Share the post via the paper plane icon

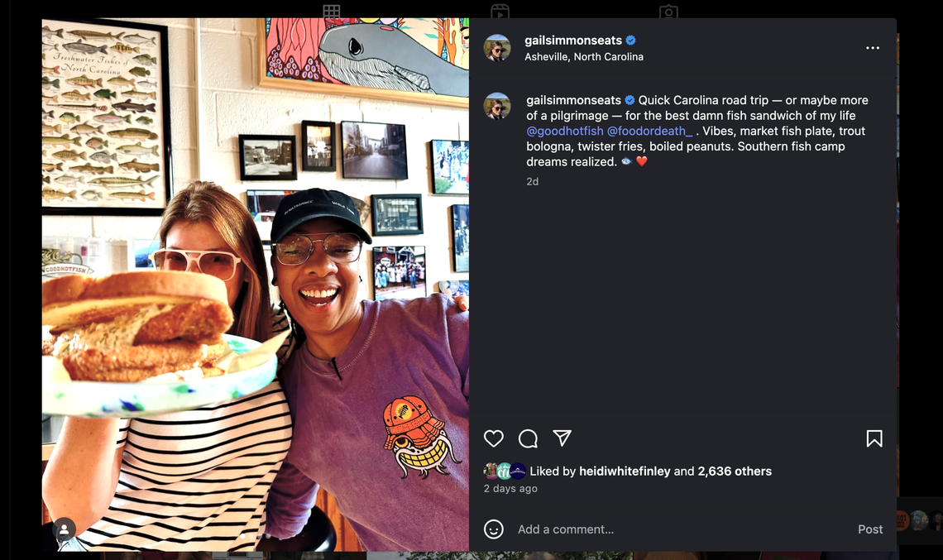pyautogui.click(x=562, y=438)
